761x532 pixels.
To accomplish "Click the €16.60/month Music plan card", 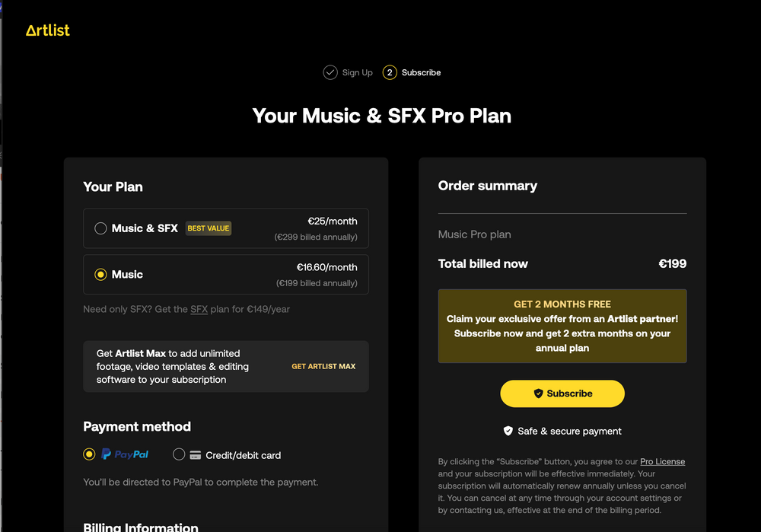I will point(226,274).
